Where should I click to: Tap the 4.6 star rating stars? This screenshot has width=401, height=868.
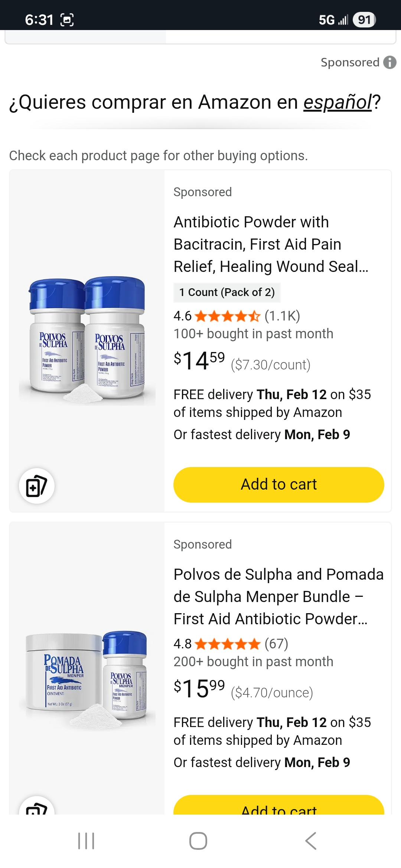[227, 316]
